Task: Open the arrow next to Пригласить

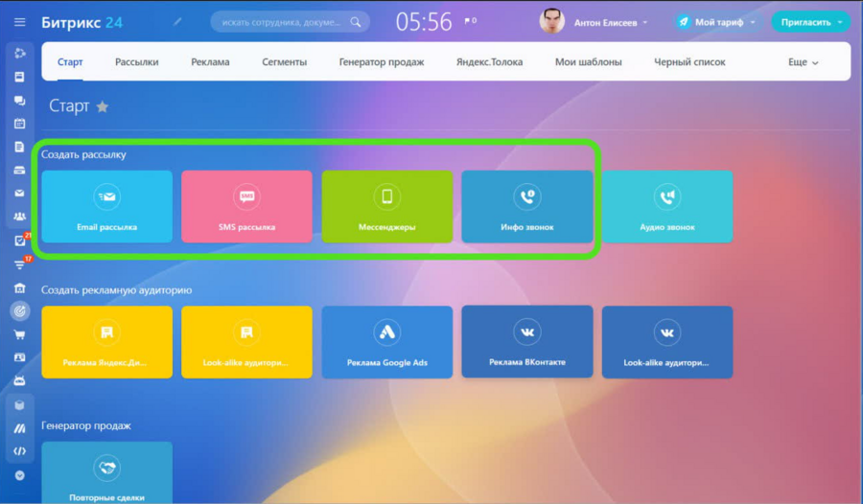Action: click(840, 23)
